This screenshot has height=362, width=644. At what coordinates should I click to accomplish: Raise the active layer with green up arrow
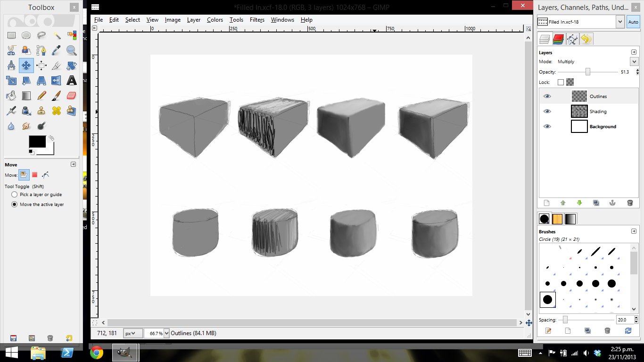click(563, 203)
